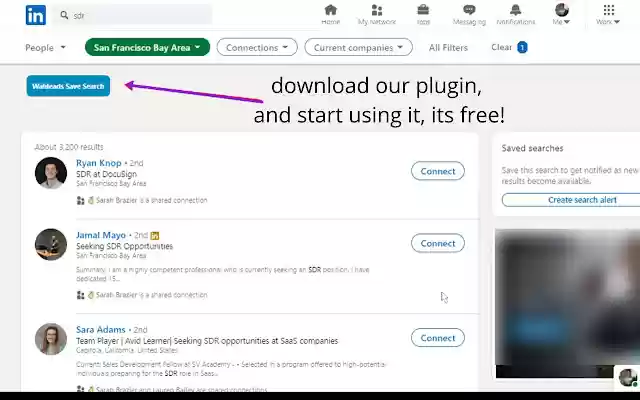Focus the search field containing sdr
Viewport: 640px width, 400px height.
[133, 15]
